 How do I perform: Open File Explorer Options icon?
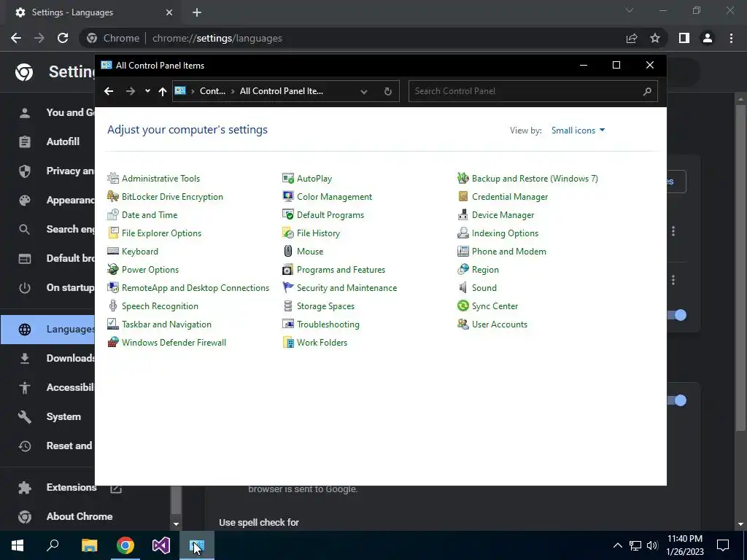tap(113, 233)
